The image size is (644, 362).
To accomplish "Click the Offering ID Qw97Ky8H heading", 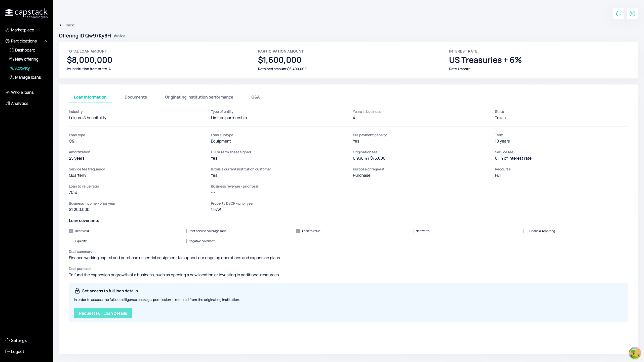I will [x=85, y=36].
